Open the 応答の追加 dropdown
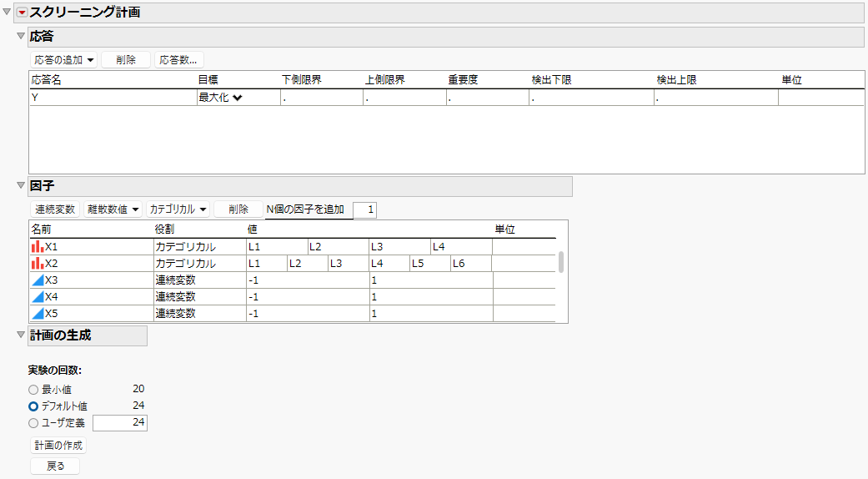 63,60
